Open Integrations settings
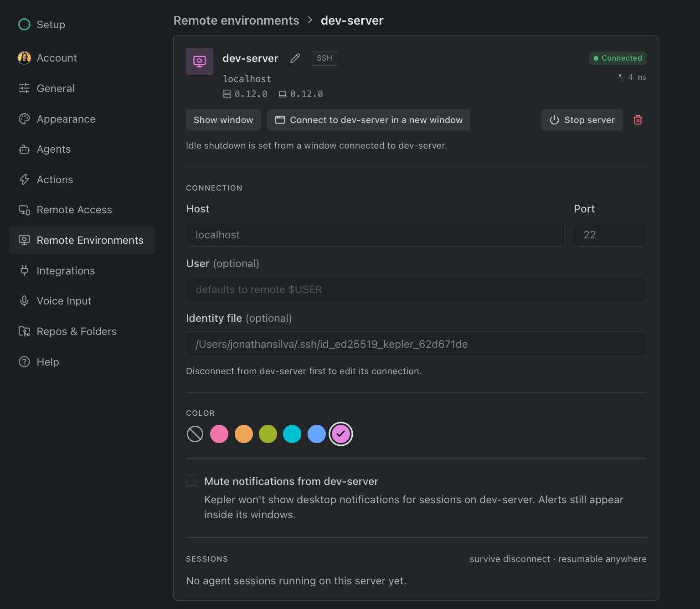Image resolution: width=700 pixels, height=609 pixels. tap(82, 271)
